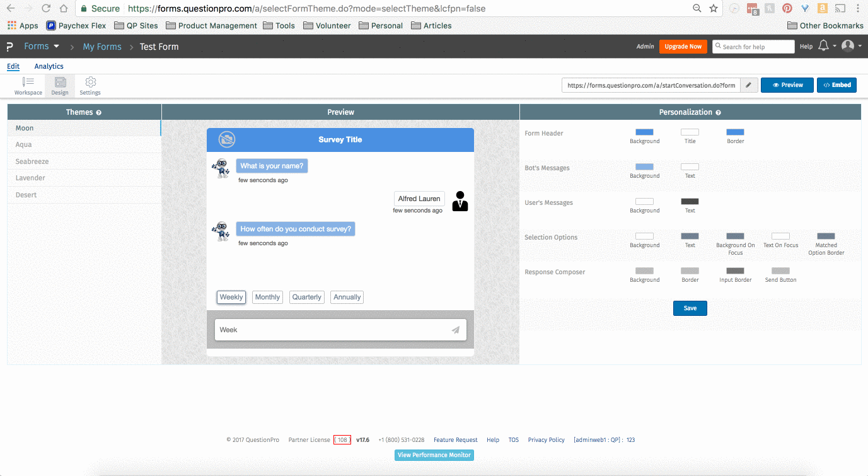Open the Privacy Policy footer link
The image size is (868, 476).
547,440
